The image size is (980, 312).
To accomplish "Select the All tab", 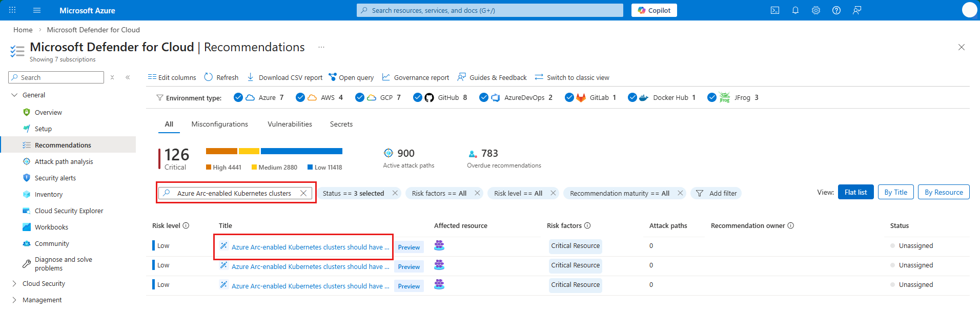I will point(169,124).
